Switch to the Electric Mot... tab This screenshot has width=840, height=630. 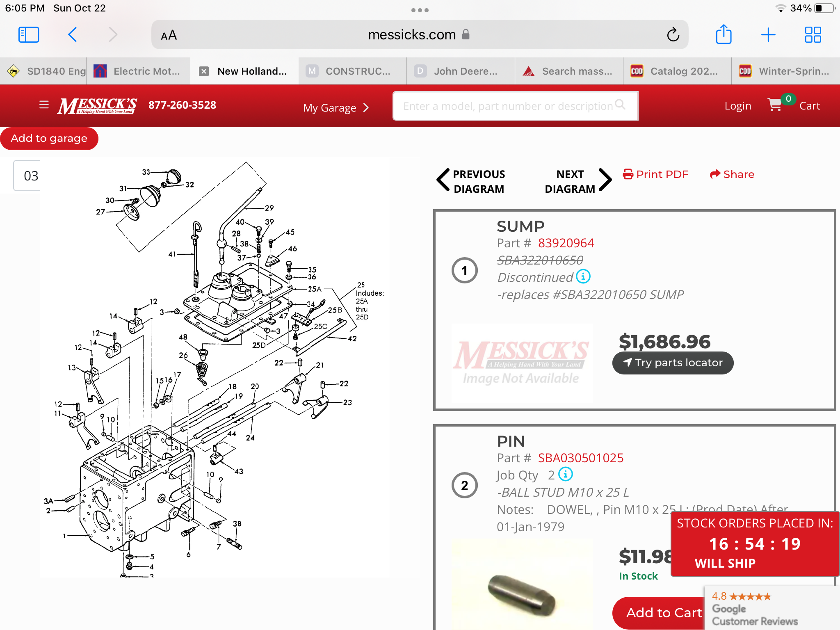(x=138, y=71)
